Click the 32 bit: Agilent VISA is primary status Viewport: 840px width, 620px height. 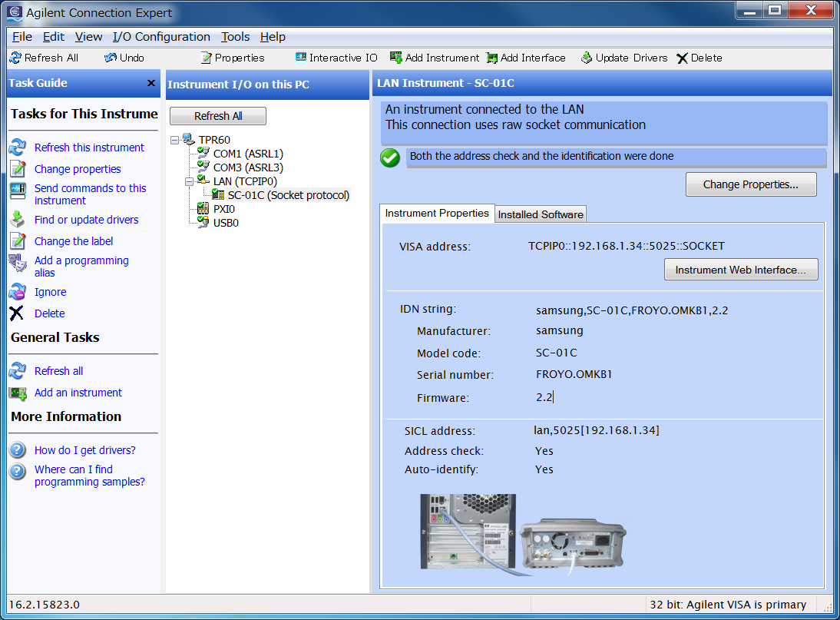tap(727, 605)
